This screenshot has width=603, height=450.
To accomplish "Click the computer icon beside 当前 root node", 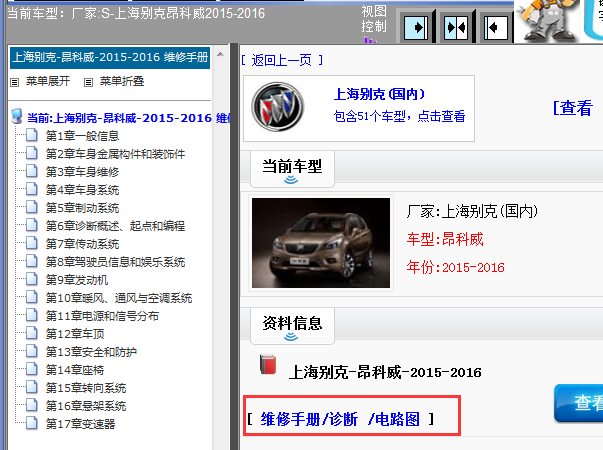I will 17,116.
